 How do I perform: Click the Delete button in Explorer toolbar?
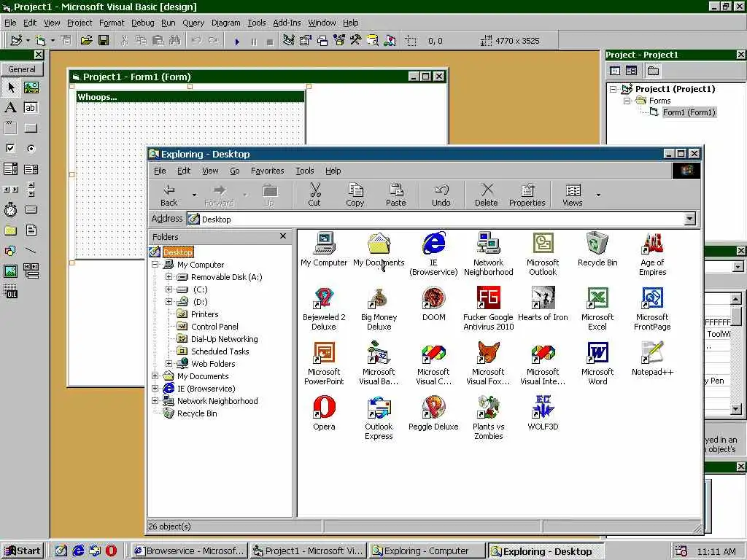pyautogui.click(x=487, y=194)
